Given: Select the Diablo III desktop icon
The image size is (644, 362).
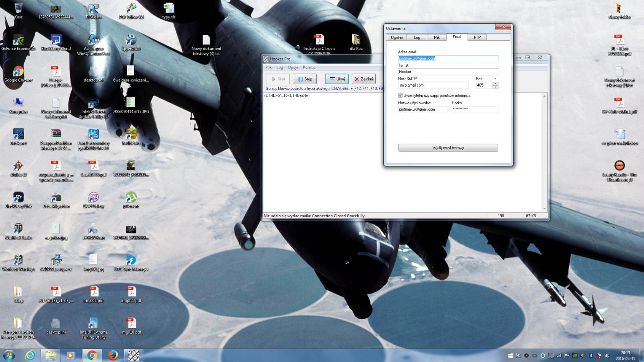Looking at the screenshot, I should point(18,169).
